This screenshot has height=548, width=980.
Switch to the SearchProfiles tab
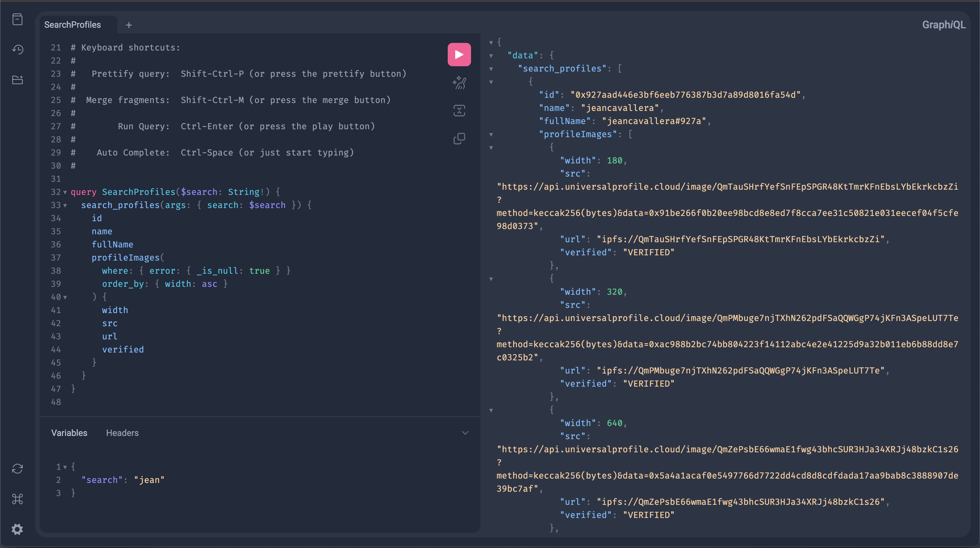(x=73, y=25)
